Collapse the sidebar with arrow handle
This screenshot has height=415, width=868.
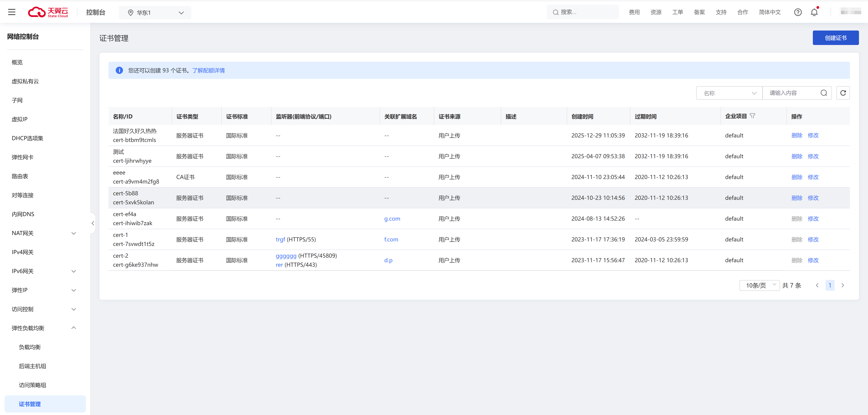tap(93, 223)
